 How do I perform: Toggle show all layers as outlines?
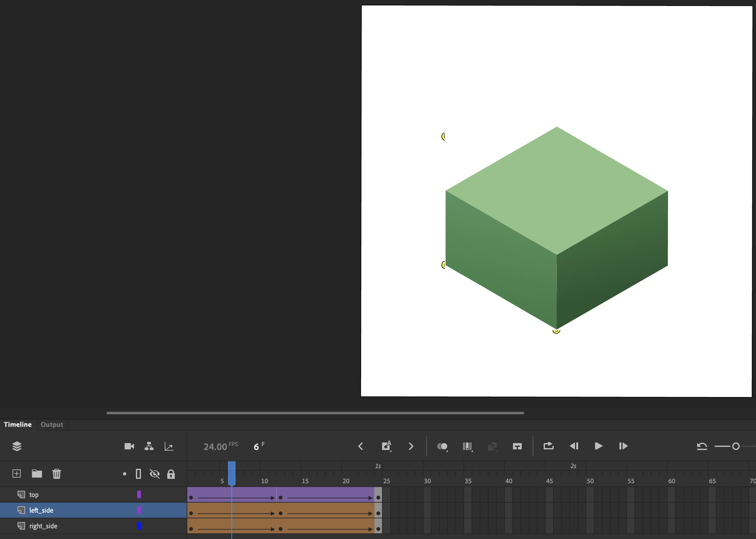point(138,474)
